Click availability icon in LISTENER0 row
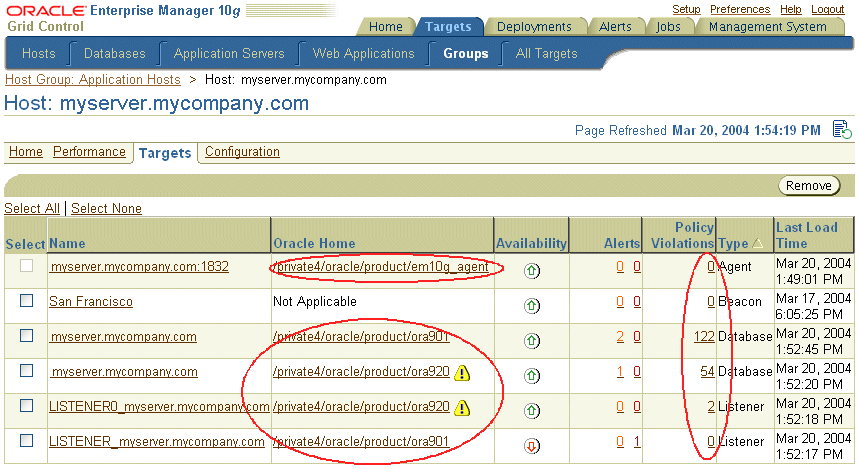Screen dimensions: 859x469 click(531, 411)
